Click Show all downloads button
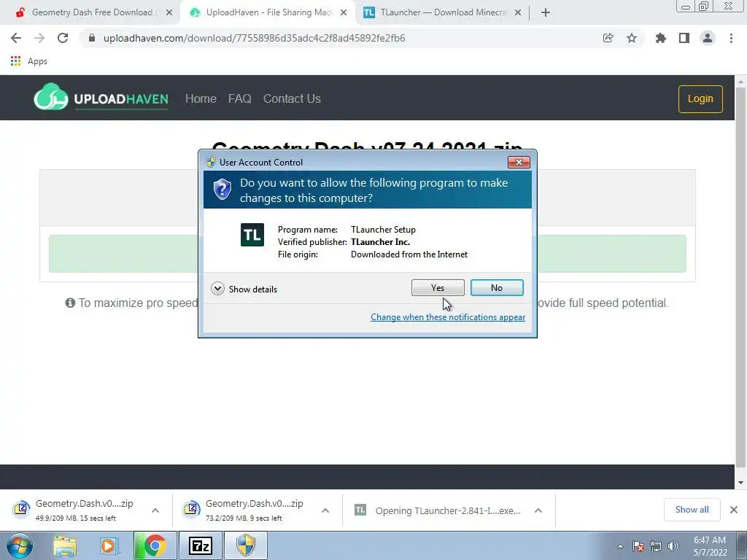This screenshot has width=747, height=560. point(692,510)
